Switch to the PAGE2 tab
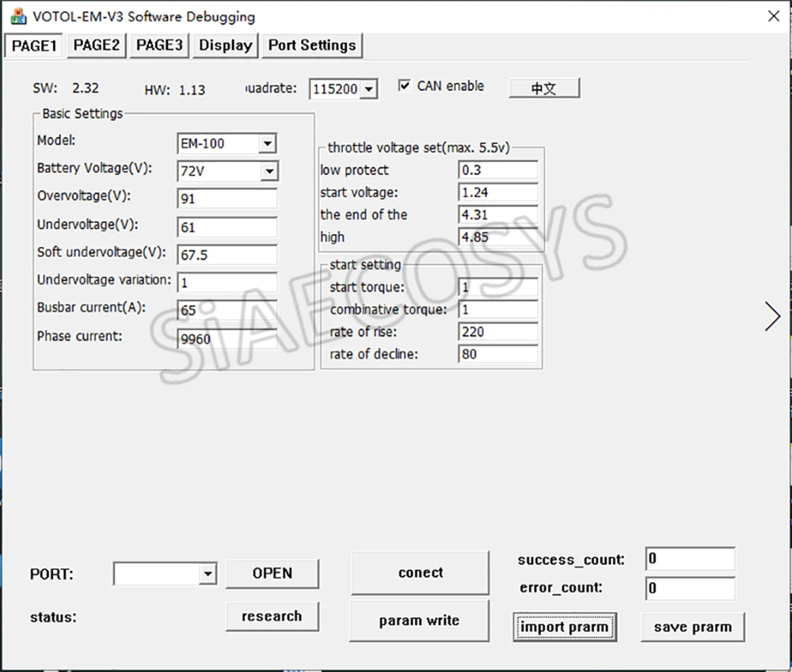This screenshot has height=672, width=792. 97,45
